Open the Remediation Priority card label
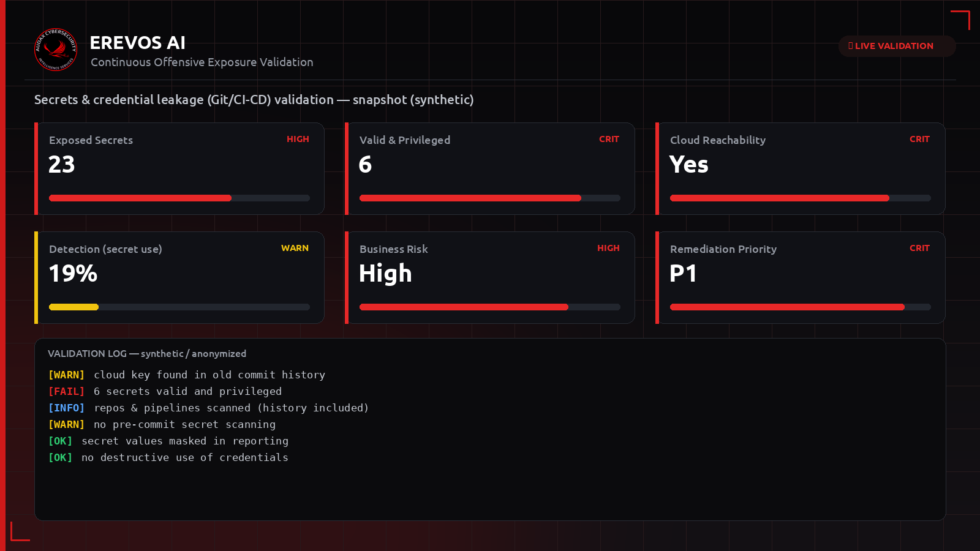980x551 pixels. 723,249
